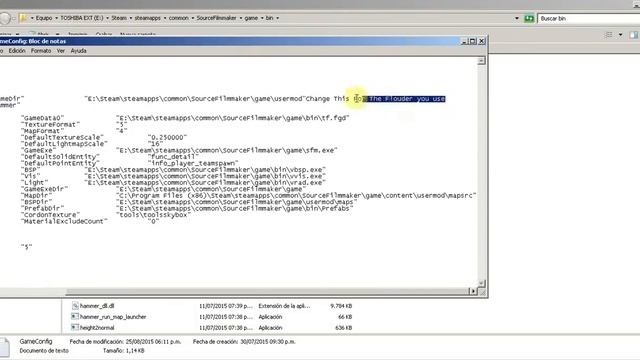Open the Edición menu in Notepad
Screen dimensions: 640x360
(x=17, y=51)
